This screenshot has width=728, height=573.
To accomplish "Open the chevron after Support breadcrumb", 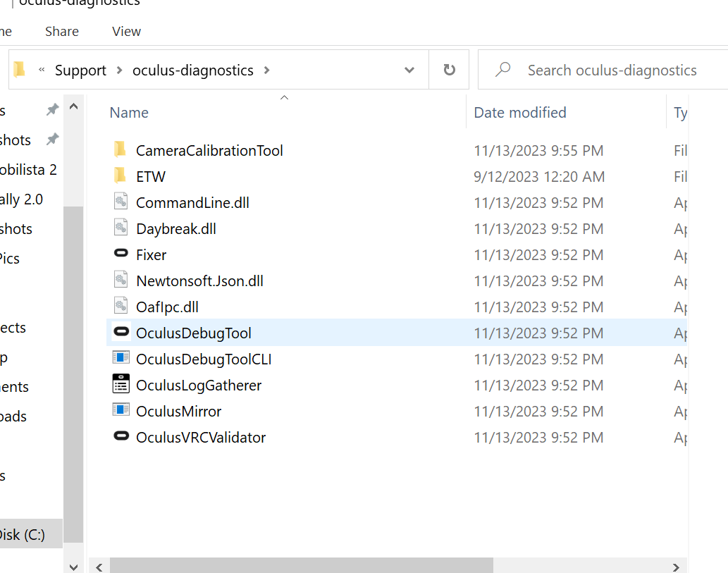I will [119, 70].
